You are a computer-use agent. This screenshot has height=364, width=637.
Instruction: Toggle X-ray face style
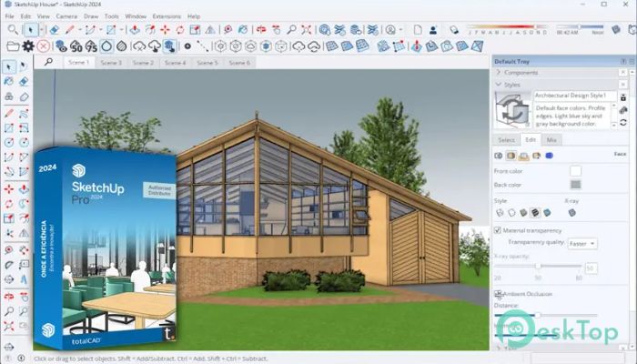point(572,212)
